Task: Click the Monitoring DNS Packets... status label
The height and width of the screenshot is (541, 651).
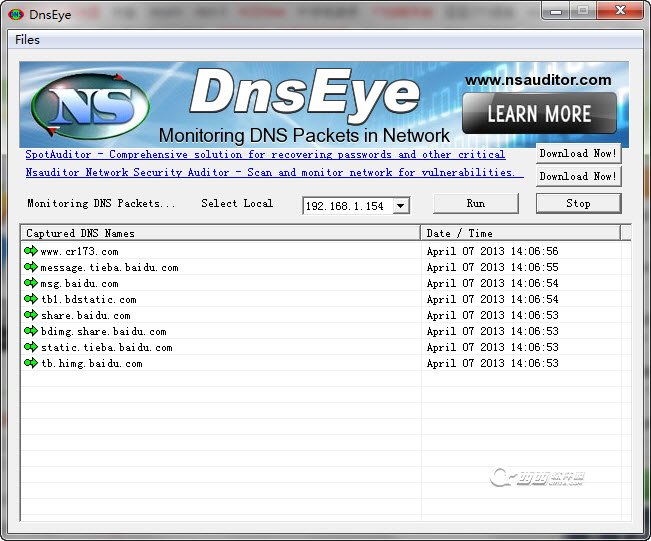Action: [x=101, y=203]
